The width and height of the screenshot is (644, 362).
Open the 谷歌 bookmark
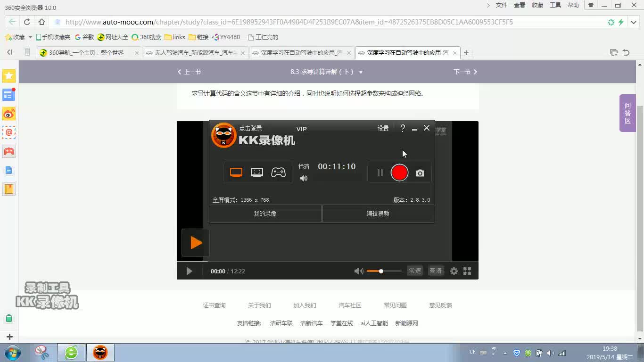point(85,37)
